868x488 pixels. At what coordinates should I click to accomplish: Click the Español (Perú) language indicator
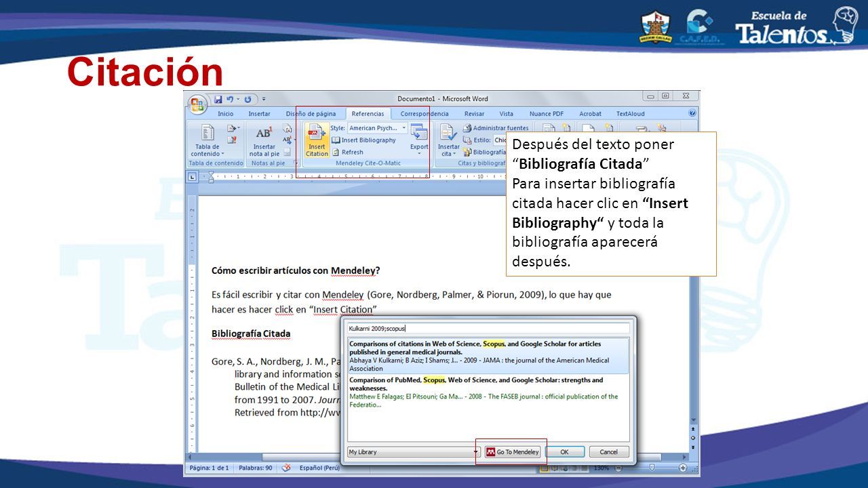tap(319, 468)
